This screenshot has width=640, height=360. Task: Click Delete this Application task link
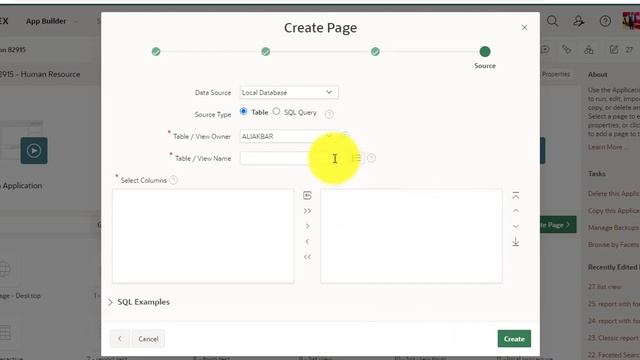click(x=614, y=193)
